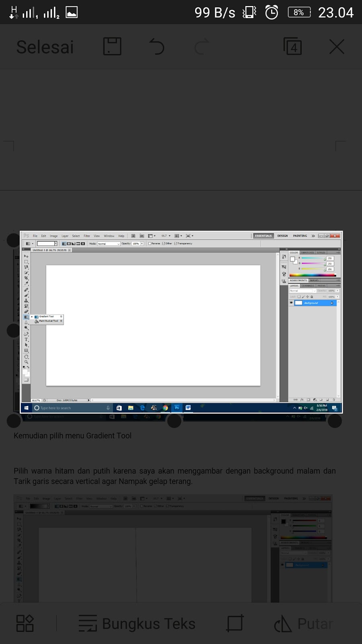Hide the Background layer via eye icon
362x644 pixels.
291,303
